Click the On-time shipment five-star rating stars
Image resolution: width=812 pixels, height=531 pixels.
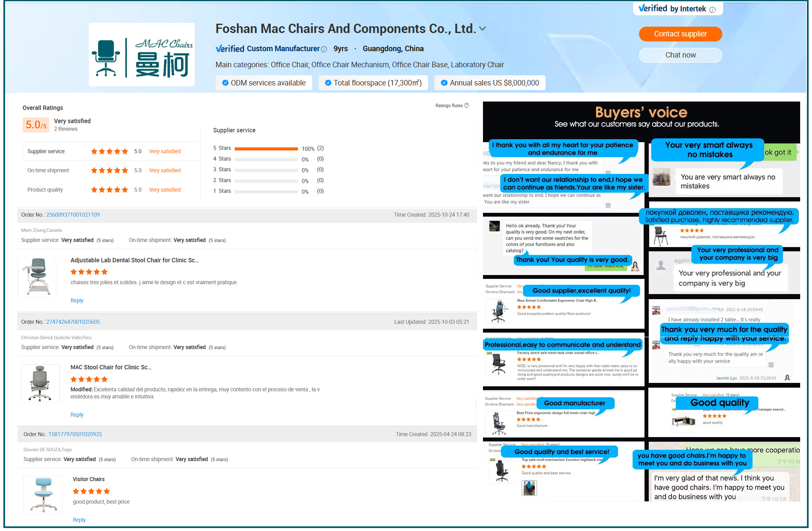pos(110,171)
